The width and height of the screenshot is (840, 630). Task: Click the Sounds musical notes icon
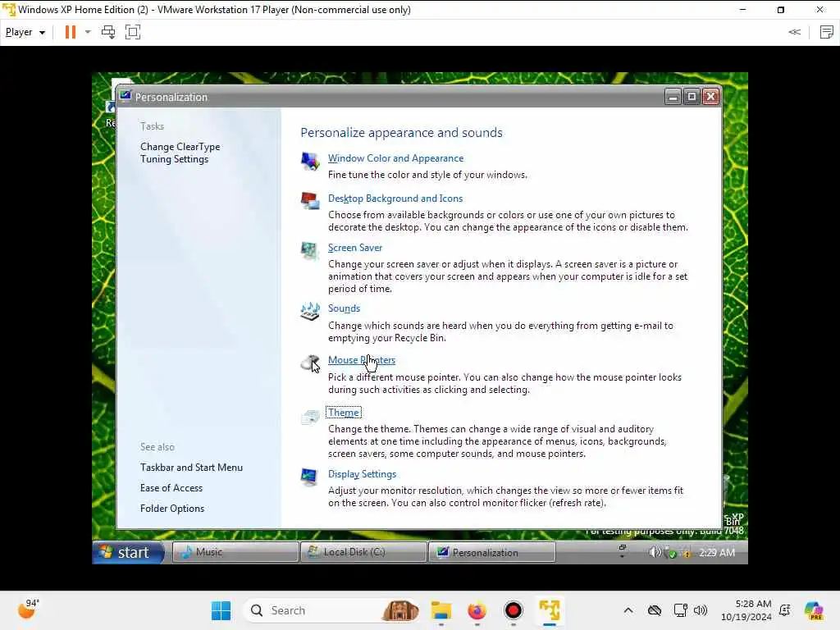coord(310,311)
